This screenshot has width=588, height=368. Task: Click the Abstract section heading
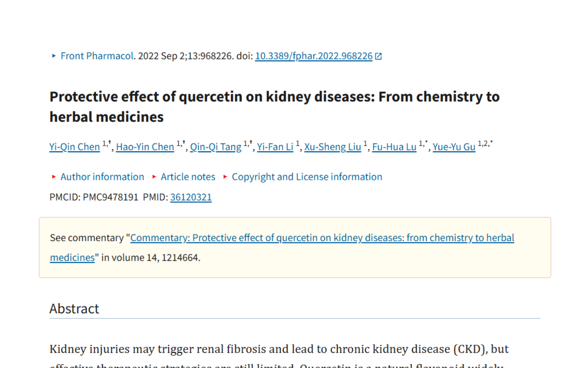click(x=74, y=309)
